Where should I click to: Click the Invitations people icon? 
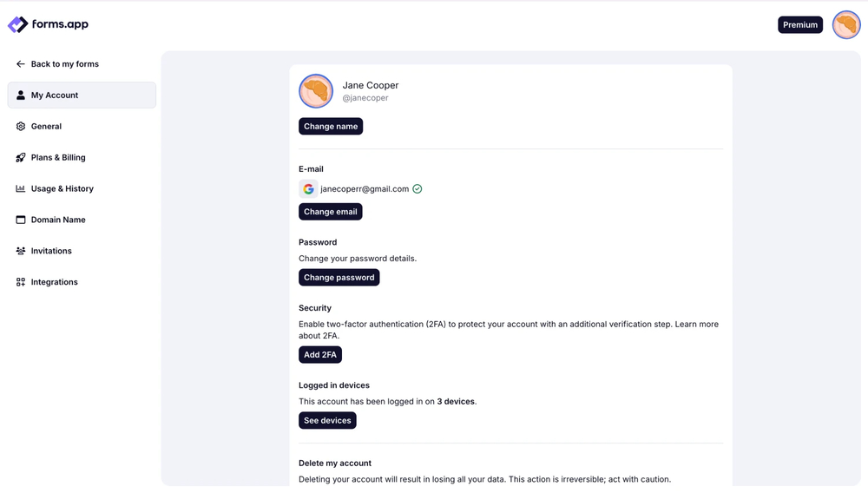pos(21,251)
